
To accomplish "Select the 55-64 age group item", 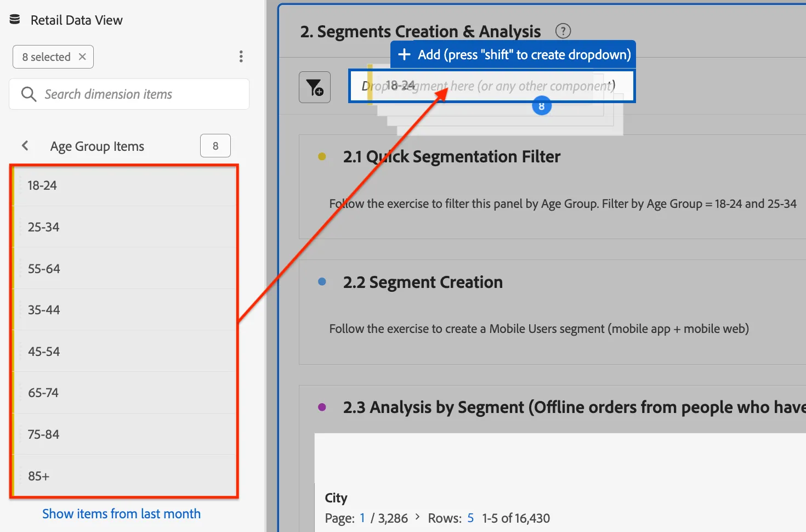I will pos(125,268).
